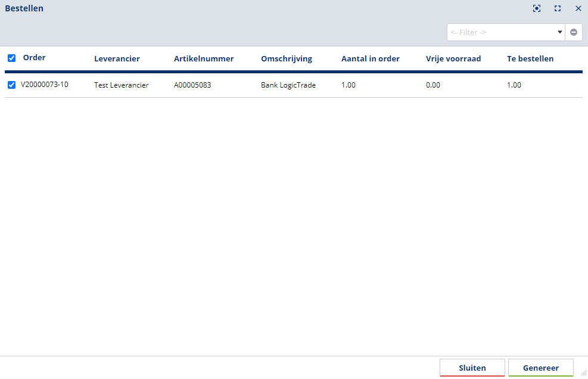Sort by the Leverancier column header
This screenshot has height=379, width=588.
117,58
